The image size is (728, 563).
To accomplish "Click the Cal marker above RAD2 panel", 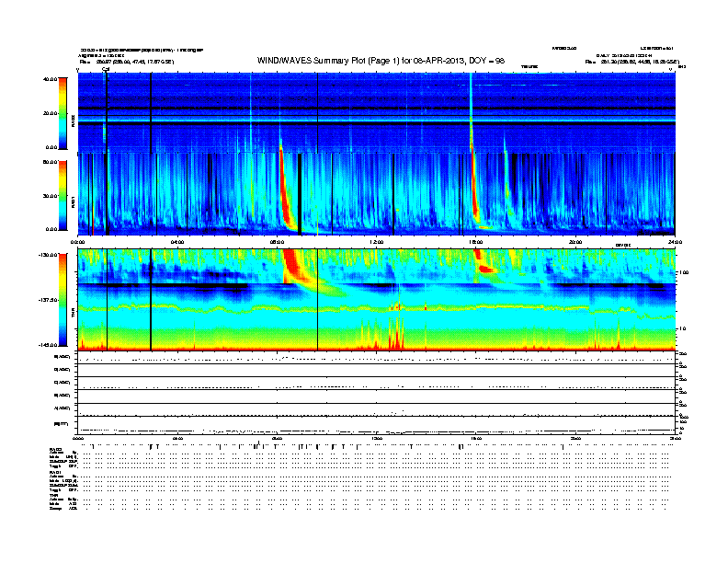I will click(106, 68).
